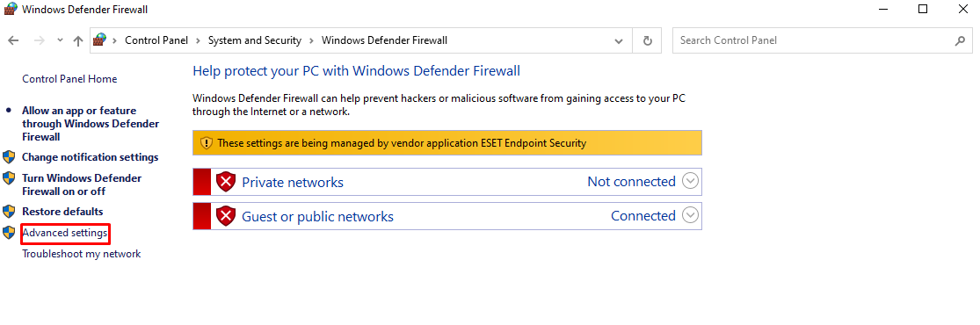Open the address bar history dropdown
This screenshot has height=325, width=980.
(619, 41)
